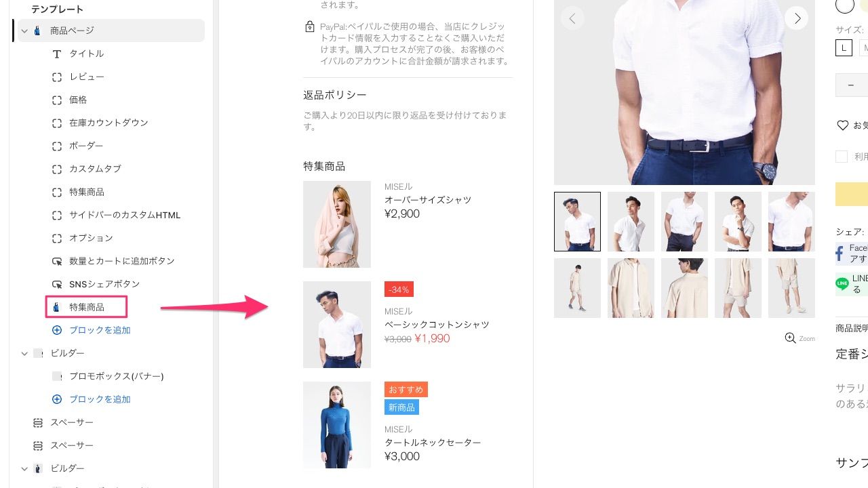
Task: Click the タイトル block text icon
Action: point(57,54)
